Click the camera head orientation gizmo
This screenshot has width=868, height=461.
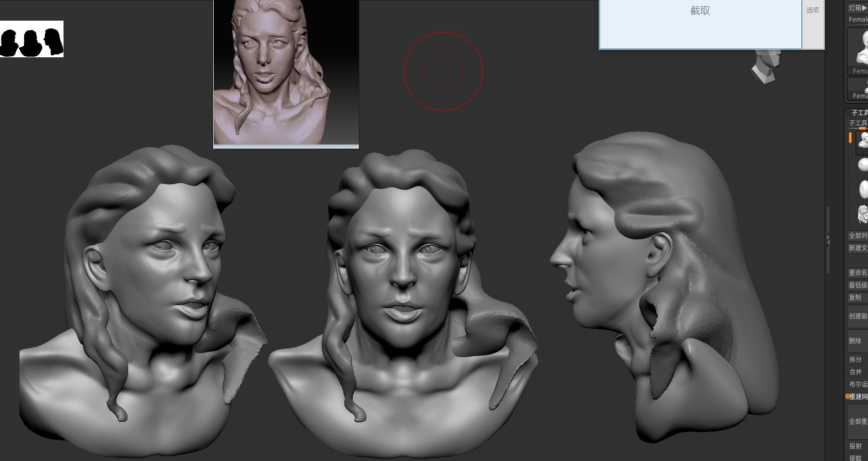766,66
